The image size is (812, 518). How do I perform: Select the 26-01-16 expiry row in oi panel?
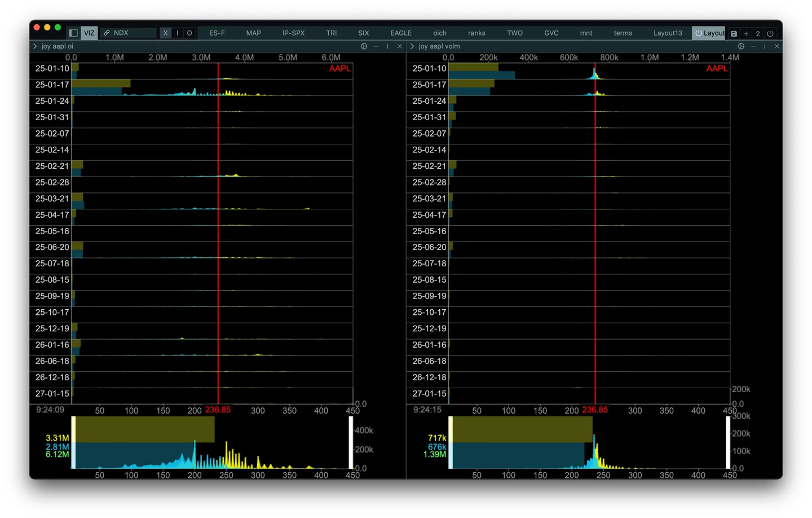pos(191,348)
